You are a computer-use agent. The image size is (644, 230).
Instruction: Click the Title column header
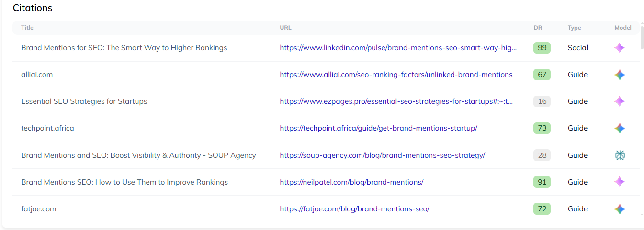[x=27, y=28]
